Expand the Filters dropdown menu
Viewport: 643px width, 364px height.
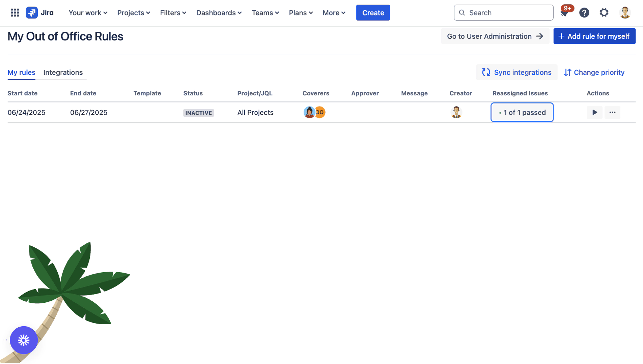tap(173, 13)
